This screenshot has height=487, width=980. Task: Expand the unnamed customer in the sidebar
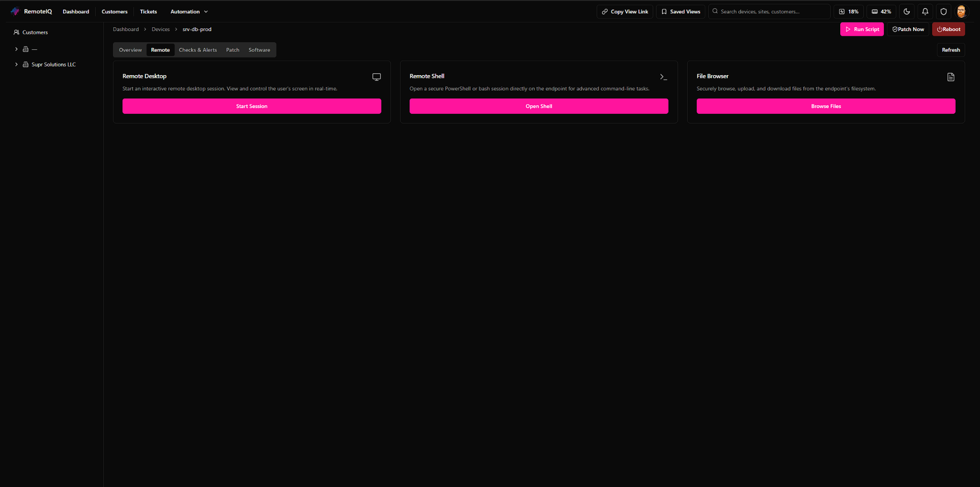(x=16, y=49)
